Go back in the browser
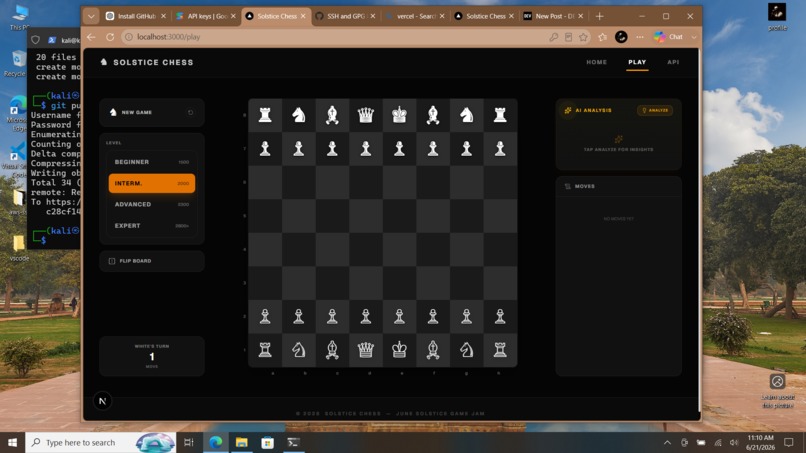 [91, 37]
